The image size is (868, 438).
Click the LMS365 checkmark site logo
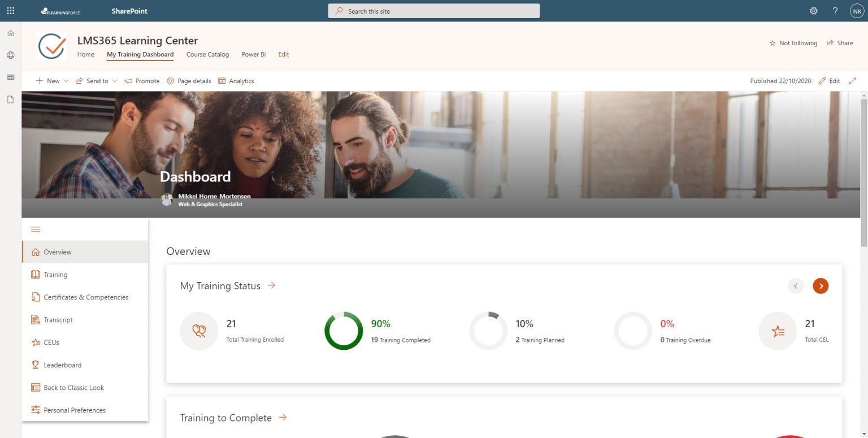point(52,46)
